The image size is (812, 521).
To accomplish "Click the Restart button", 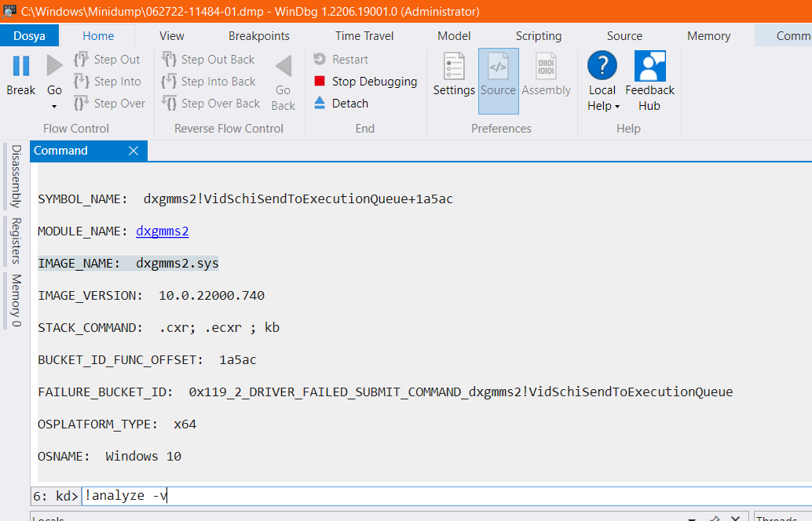I will pos(341,60).
